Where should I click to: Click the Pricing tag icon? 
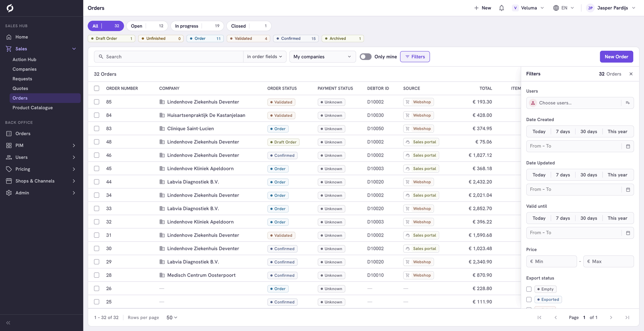[9, 169]
